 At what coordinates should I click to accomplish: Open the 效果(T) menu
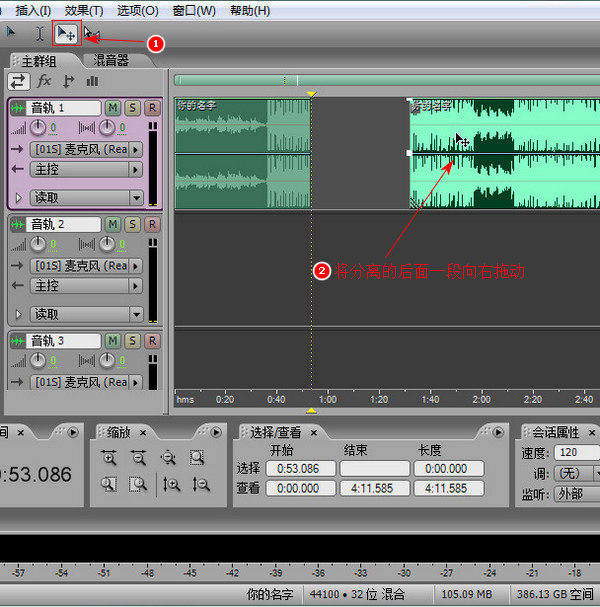pos(84,11)
